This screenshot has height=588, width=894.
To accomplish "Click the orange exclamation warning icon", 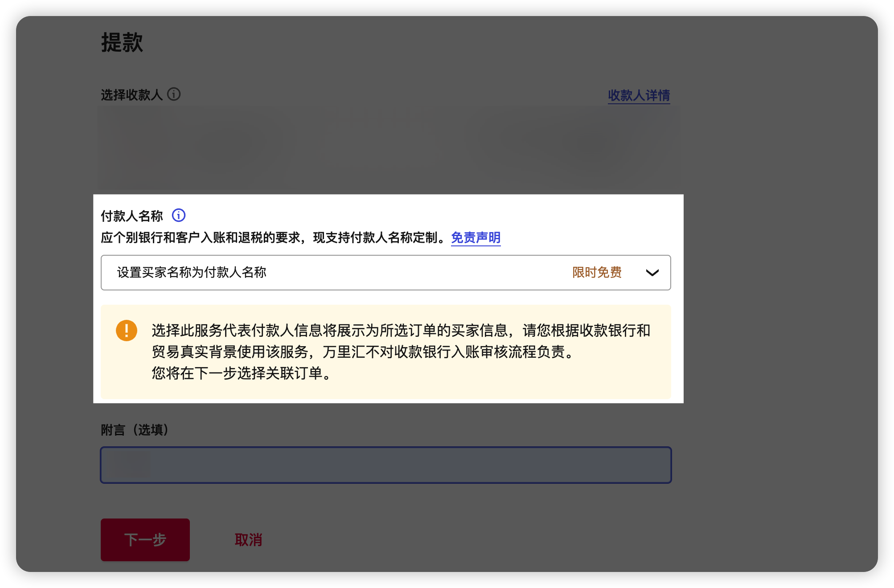I will click(127, 331).
